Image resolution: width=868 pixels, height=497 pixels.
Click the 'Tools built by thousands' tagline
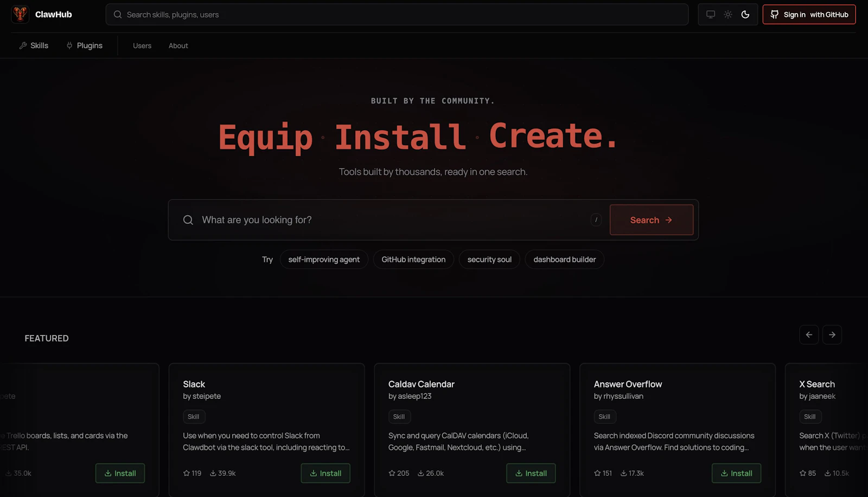pyautogui.click(x=433, y=172)
